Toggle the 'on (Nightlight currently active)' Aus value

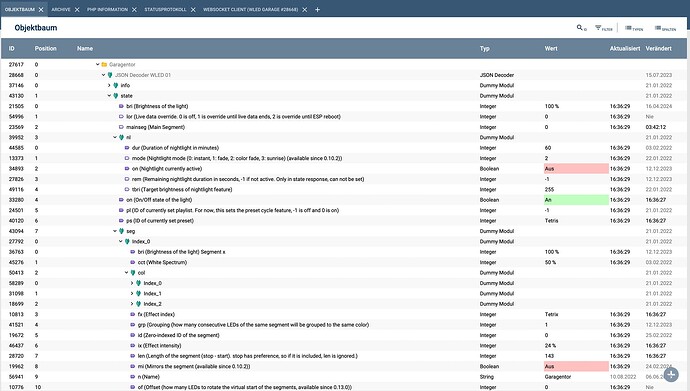(576, 168)
